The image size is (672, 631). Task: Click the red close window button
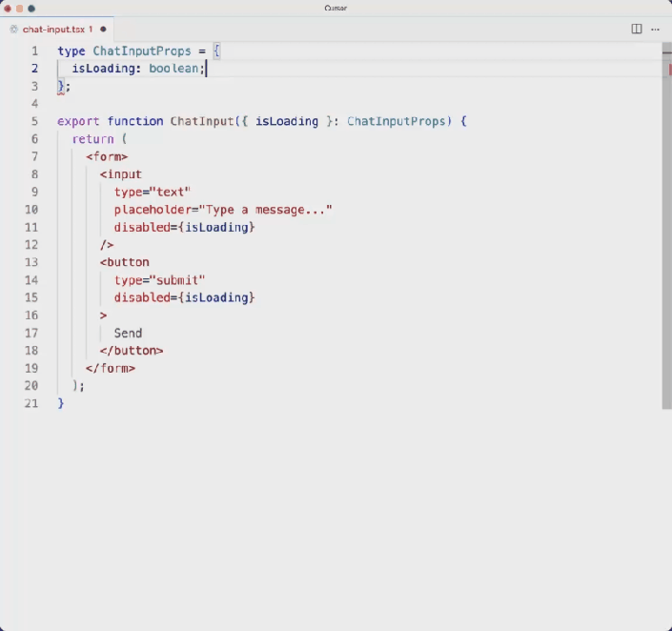pos(8,8)
